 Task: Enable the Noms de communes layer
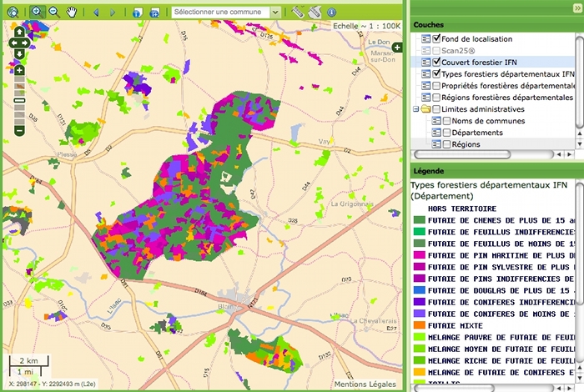click(446, 121)
